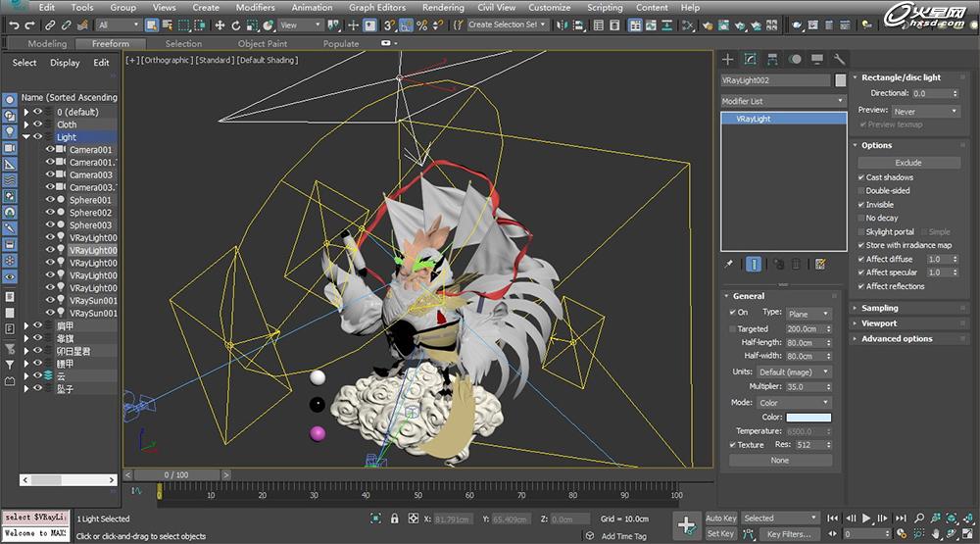Enable the Double-sided checkbox

861,191
